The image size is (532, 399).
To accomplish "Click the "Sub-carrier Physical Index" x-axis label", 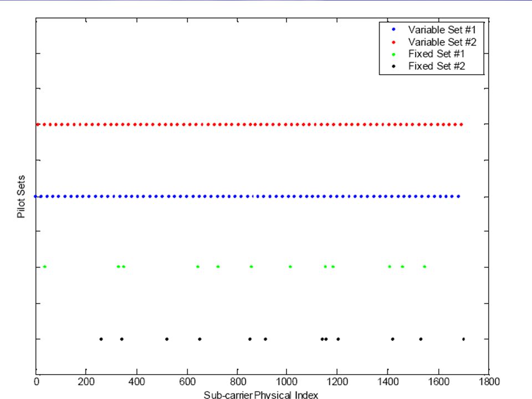I will point(260,395).
